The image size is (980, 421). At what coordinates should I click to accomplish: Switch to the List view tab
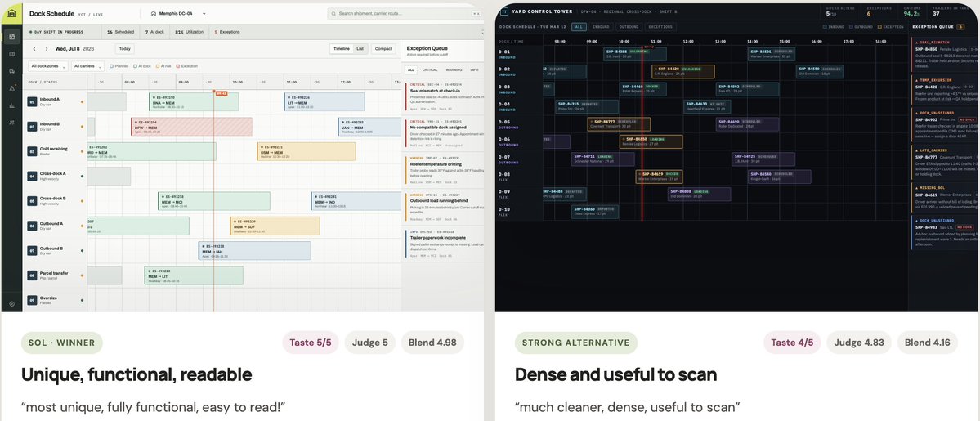(360, 49)
